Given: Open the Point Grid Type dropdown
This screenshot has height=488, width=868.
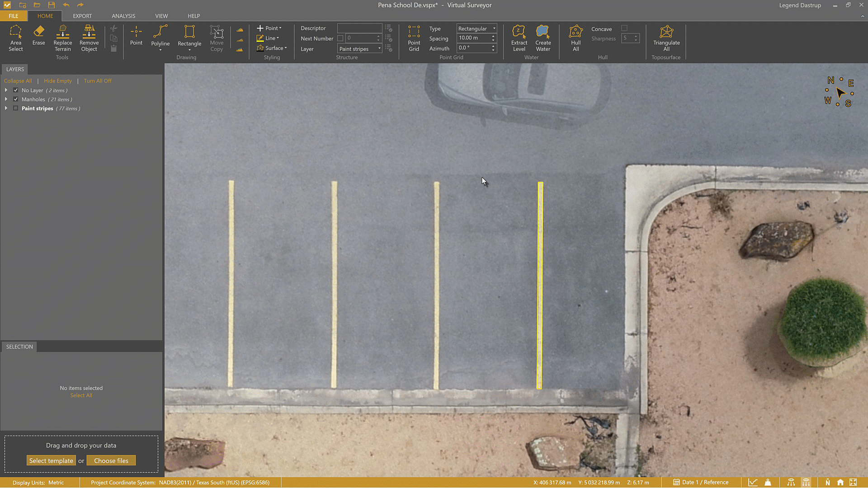Looking at the screenshot, I should pos(494,28).
